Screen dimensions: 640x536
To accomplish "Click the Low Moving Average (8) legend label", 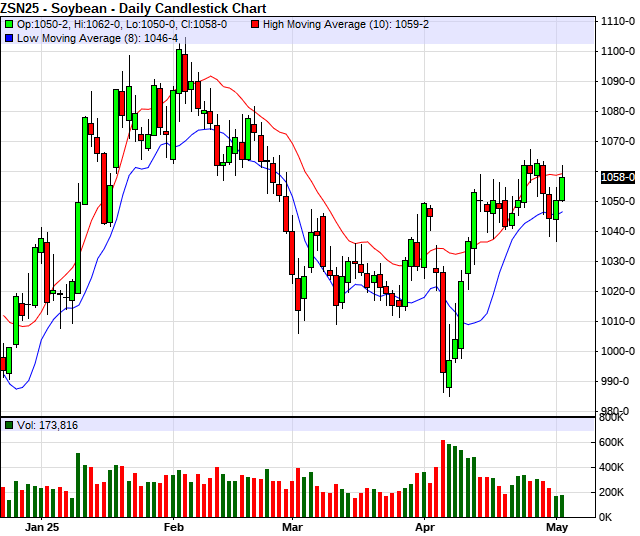I will click(x=98, y=38).
